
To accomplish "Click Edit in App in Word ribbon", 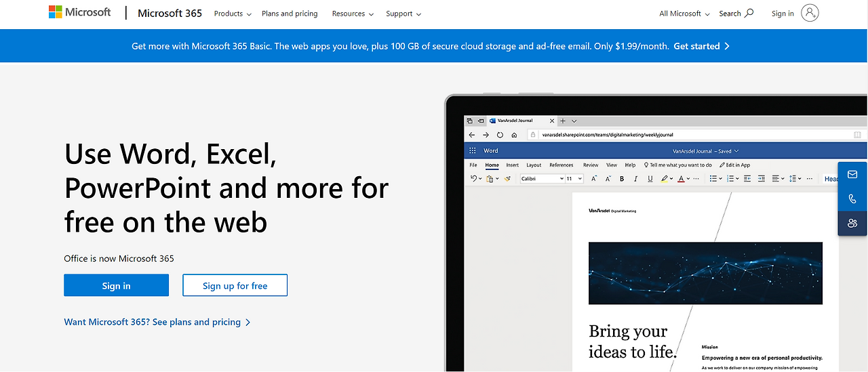I will 735,165.
